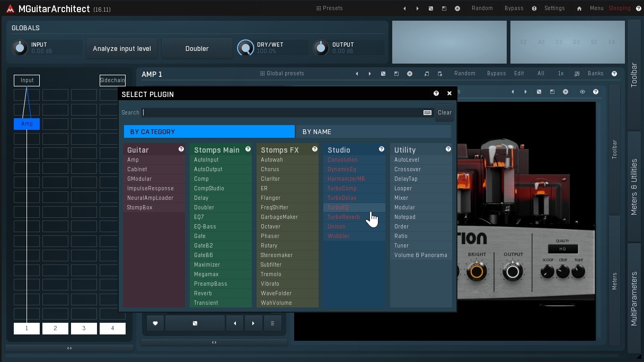Click the AMP 1 header save icon
This screenshot has width=644, height=362.
click(x=396, y=74)
